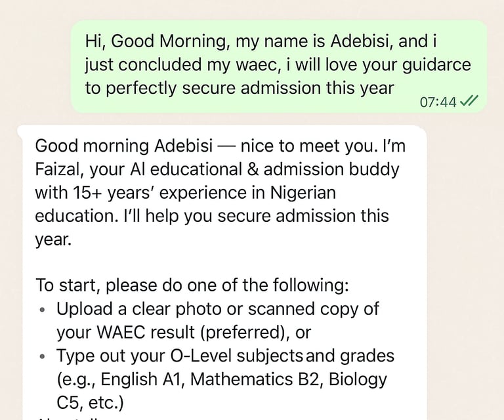
Task: Click the second bullet point marker
Action: pos(43,357)
